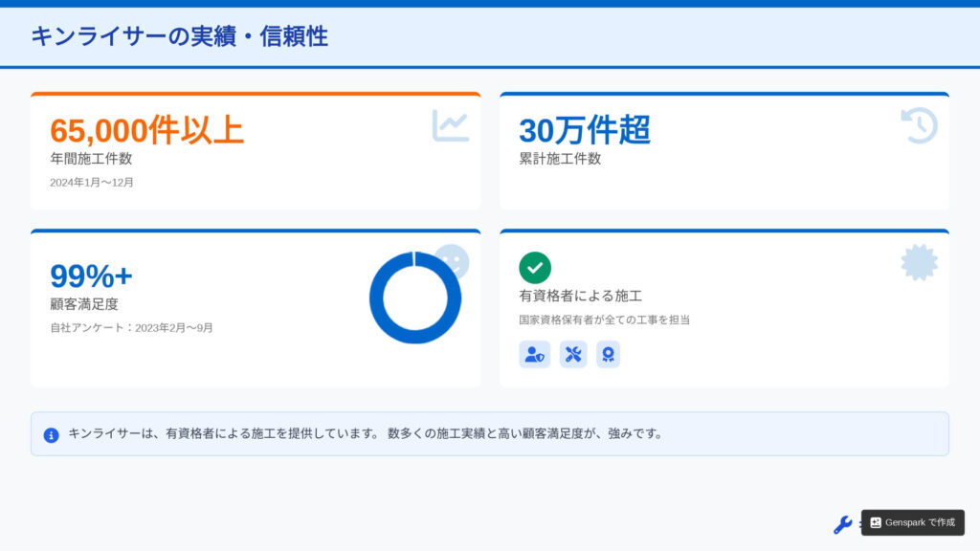Click the green checkmark circle icon

click(x=535, y=268)
